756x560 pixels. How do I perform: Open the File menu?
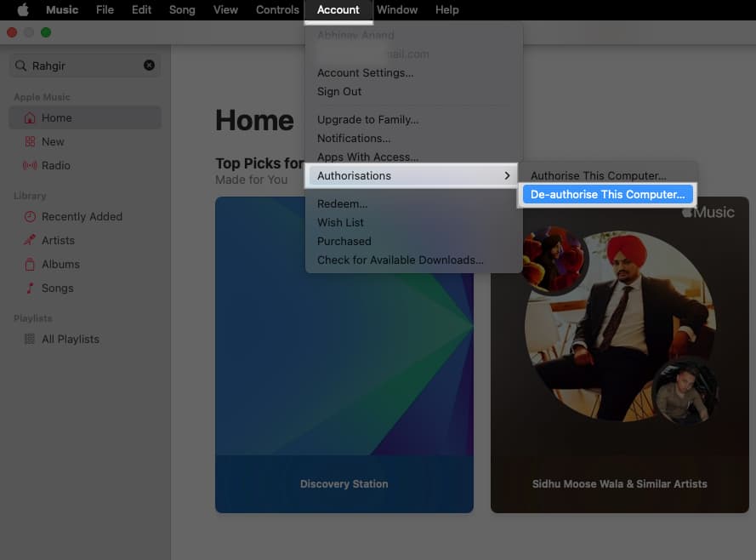tap(105, 9)
